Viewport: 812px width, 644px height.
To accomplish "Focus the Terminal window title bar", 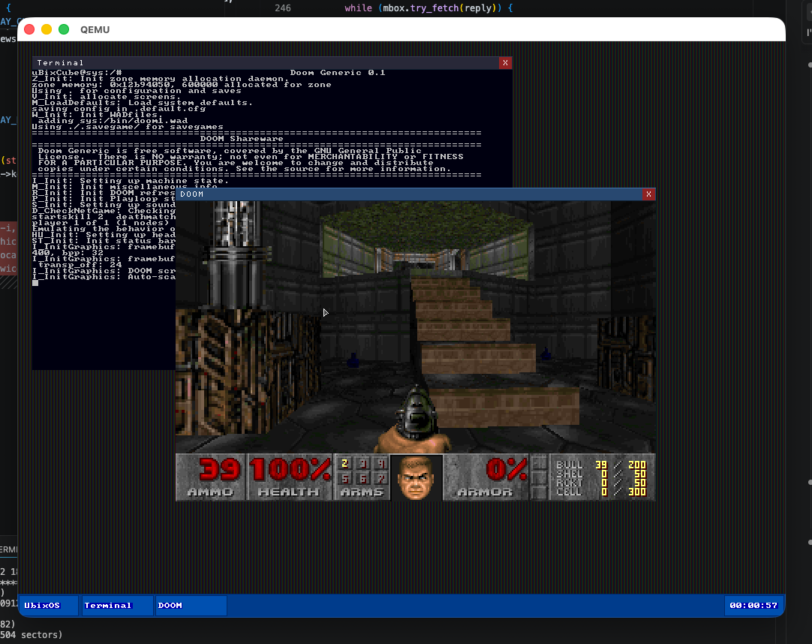I will tap(266, 63).
